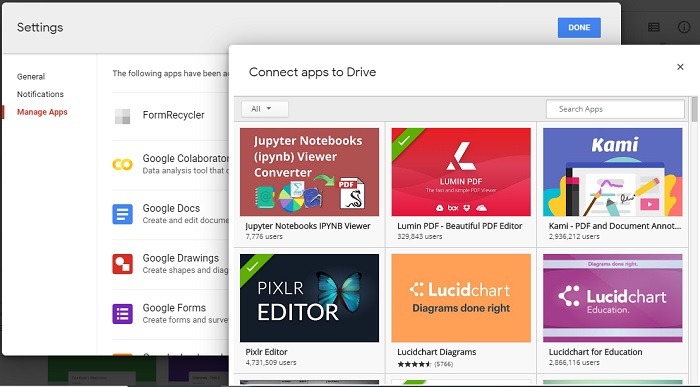Click the Jupyter Notebooks IPYNB Viewer title

(308, 226)
